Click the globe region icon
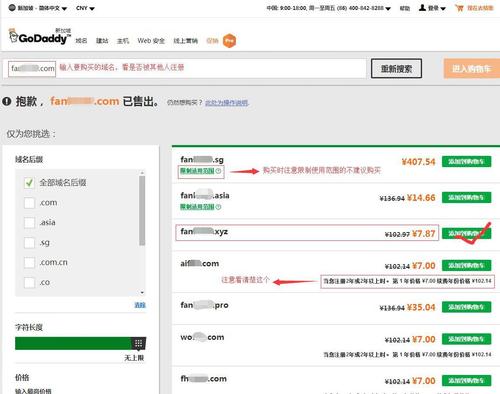Viewport: 500px width, 394px height. tap(12, 8)
